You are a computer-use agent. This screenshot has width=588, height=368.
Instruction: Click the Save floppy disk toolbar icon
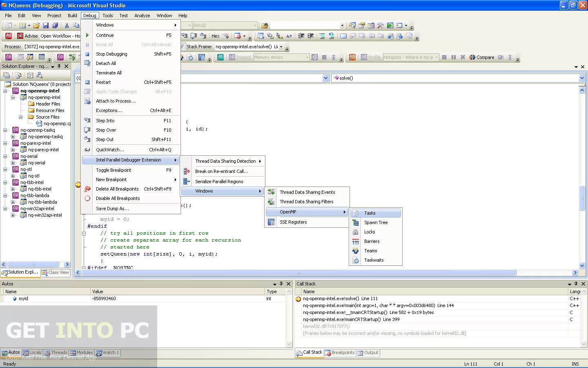tap(46, 25)
